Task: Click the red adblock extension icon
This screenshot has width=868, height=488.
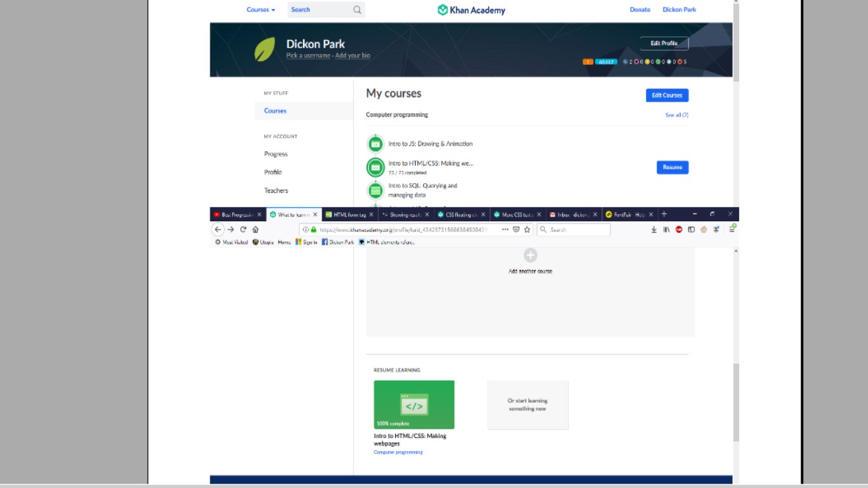Action: pos(679,229)
